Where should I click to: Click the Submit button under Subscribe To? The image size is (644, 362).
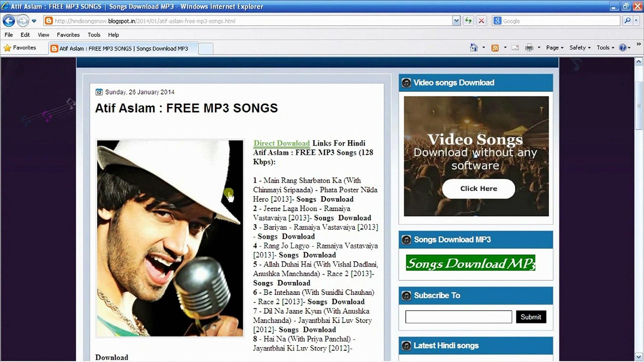click(531, 317)
